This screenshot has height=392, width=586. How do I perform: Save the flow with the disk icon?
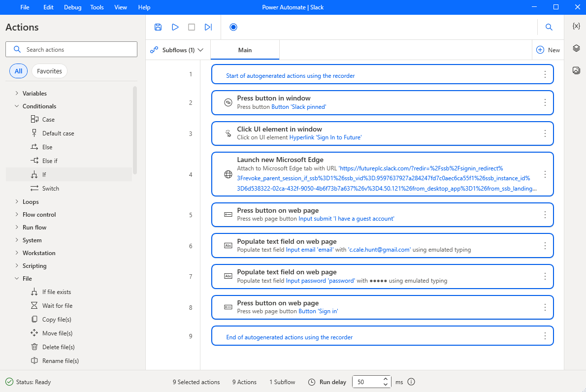(x=158, y=27)
